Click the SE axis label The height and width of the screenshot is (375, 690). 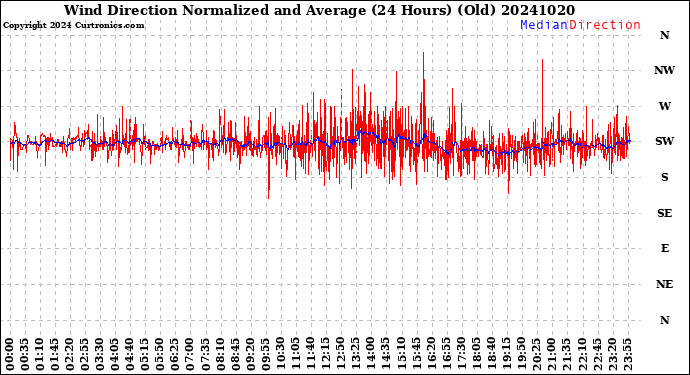[664, 213]
